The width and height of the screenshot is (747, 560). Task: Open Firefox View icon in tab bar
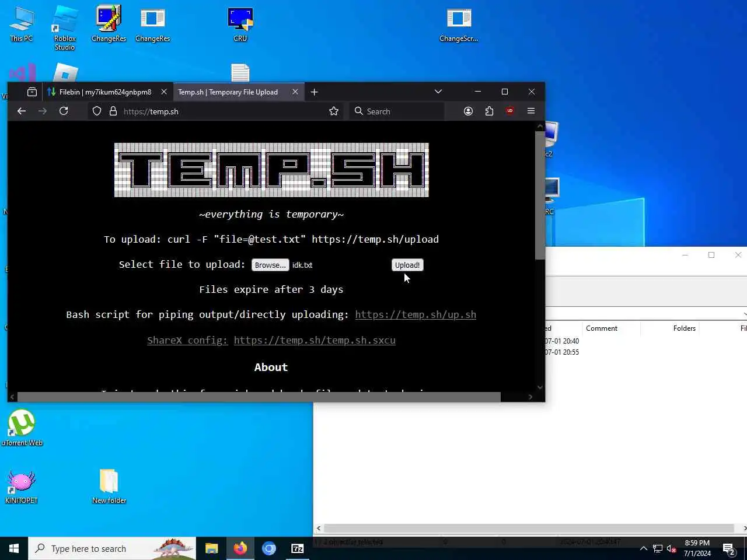pos(32,92)
